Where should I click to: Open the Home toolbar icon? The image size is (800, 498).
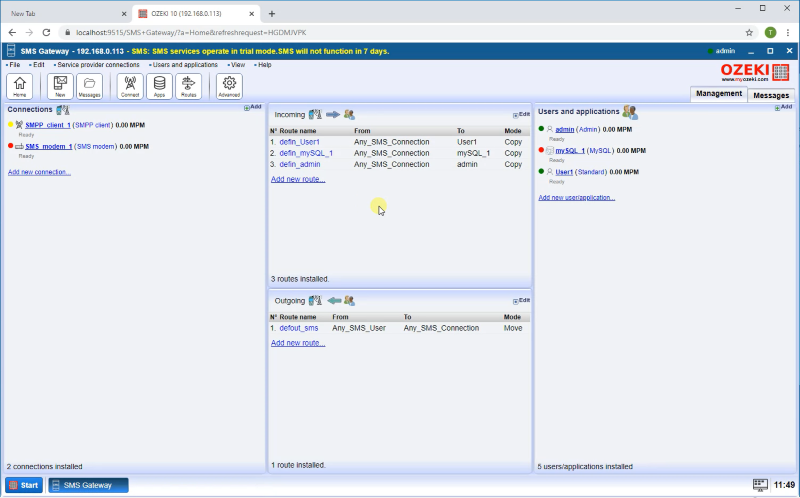click(19, 86)
